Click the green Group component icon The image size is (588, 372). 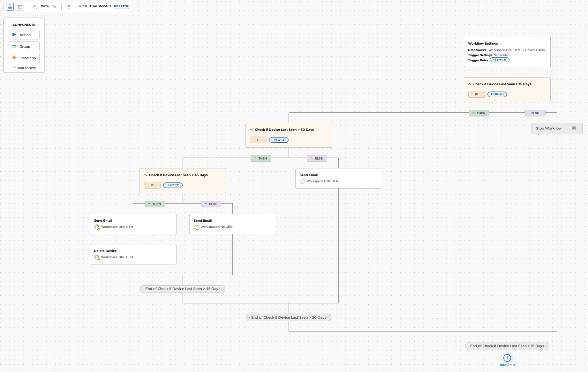[14, 46]
